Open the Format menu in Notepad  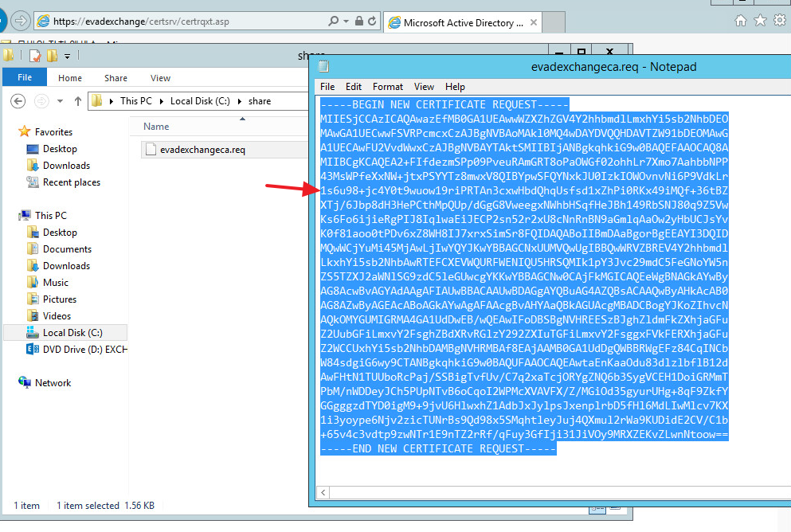pos(389,87)
